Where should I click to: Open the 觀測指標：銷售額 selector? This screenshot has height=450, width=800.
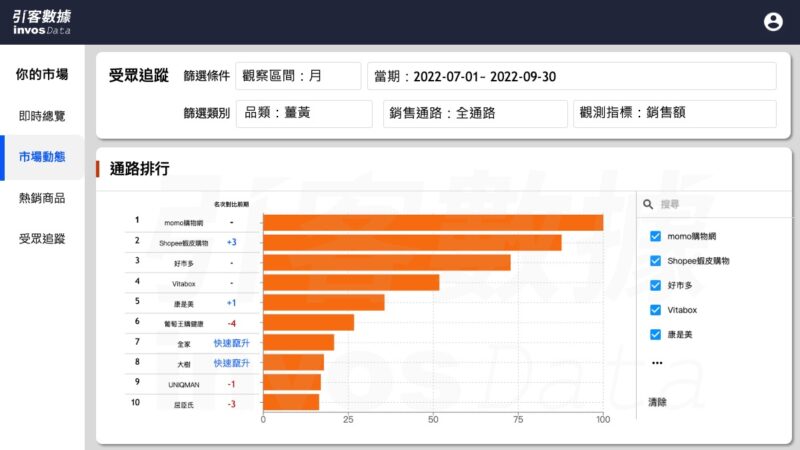[x=674, y=113]
